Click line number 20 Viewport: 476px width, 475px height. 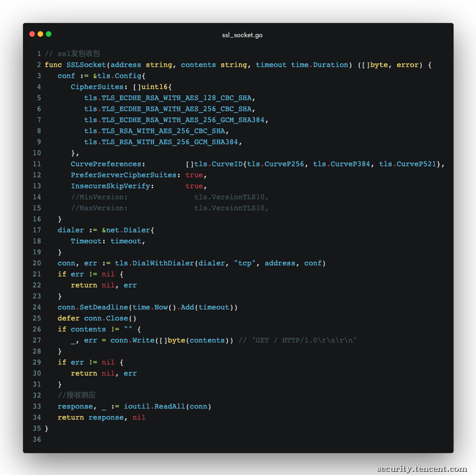point(37,263)
